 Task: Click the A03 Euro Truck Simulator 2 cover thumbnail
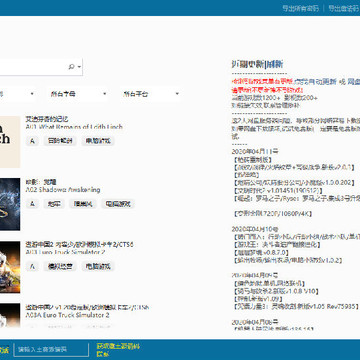pyautogui.click(x=10, y=267)
